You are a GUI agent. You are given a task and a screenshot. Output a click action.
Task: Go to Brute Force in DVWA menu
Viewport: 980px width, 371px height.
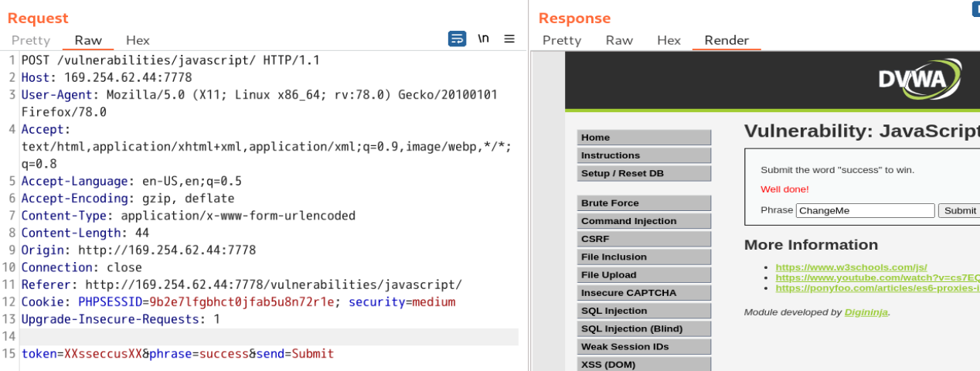click(x=643, y=203)
